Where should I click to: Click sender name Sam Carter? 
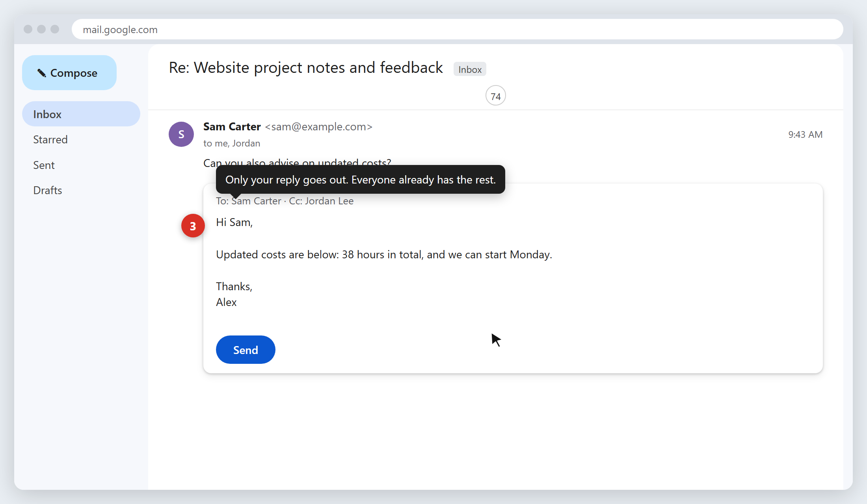(232, 127)
